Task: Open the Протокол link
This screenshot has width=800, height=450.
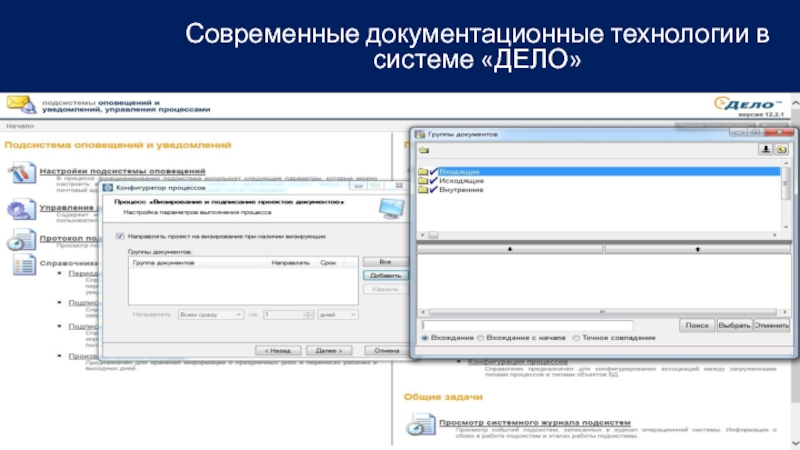Action: [x=68, y=238]
